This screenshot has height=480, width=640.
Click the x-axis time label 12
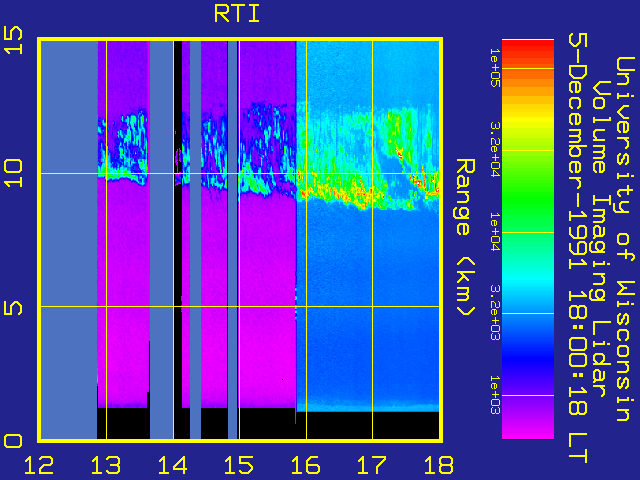coord(39,465)
